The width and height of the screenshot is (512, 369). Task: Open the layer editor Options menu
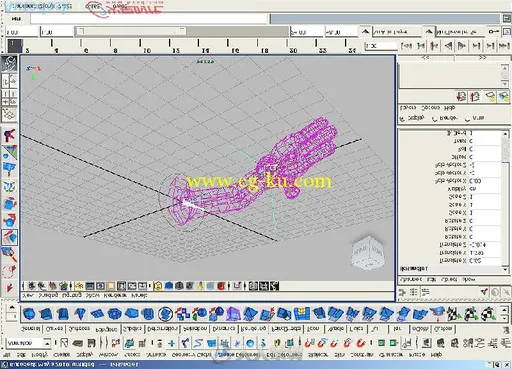pyautogui.click(x=430, y=108)
